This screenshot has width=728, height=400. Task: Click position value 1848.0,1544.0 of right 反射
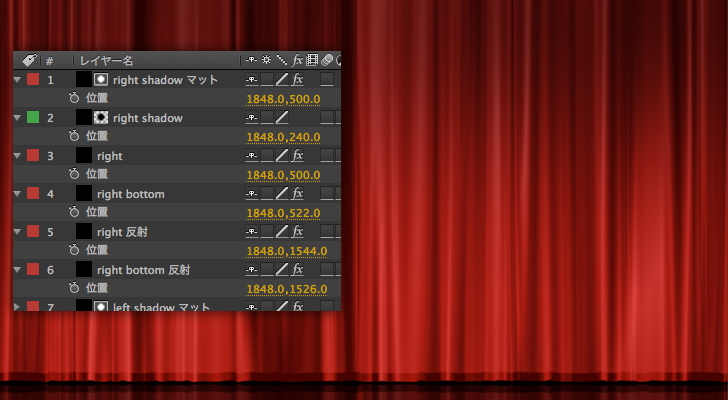click(x=286, y=251)
